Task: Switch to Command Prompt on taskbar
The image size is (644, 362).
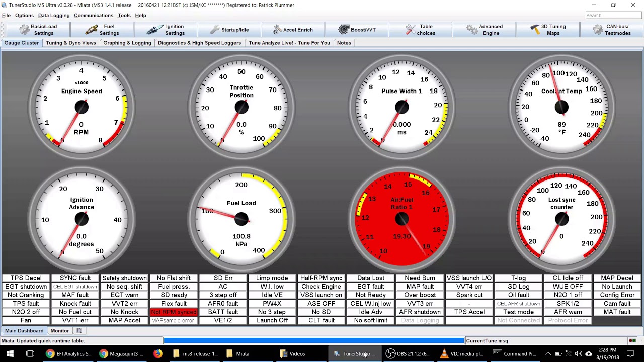Action: [515, 354]
